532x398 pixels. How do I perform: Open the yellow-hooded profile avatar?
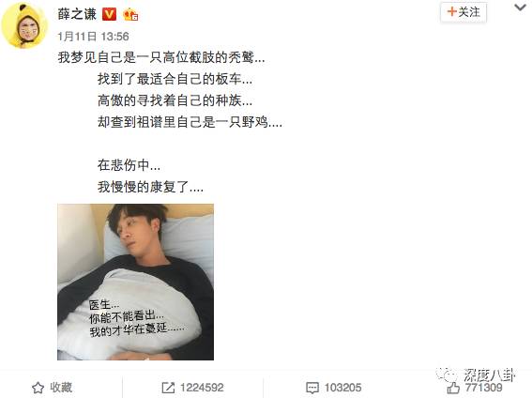point(24,25)
